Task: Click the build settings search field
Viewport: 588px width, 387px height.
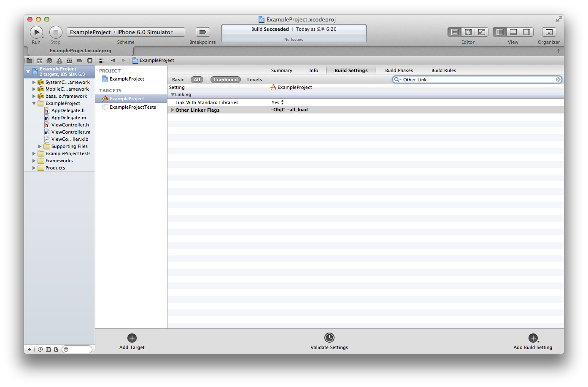Action: (x=477, y=80)
